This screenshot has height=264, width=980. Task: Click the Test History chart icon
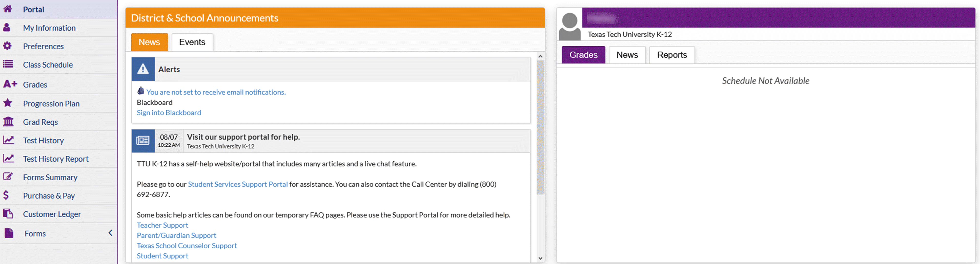(8, 140)
